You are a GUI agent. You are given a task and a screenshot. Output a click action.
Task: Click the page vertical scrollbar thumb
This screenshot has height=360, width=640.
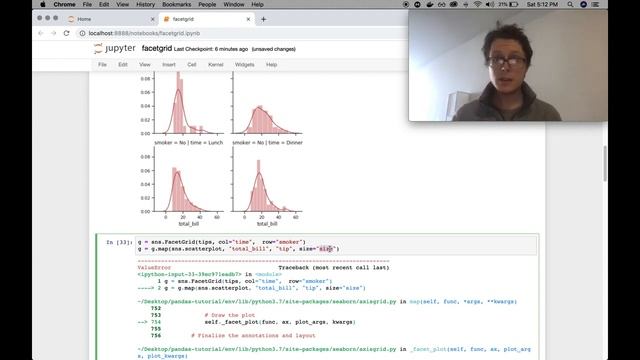[604, 163]
